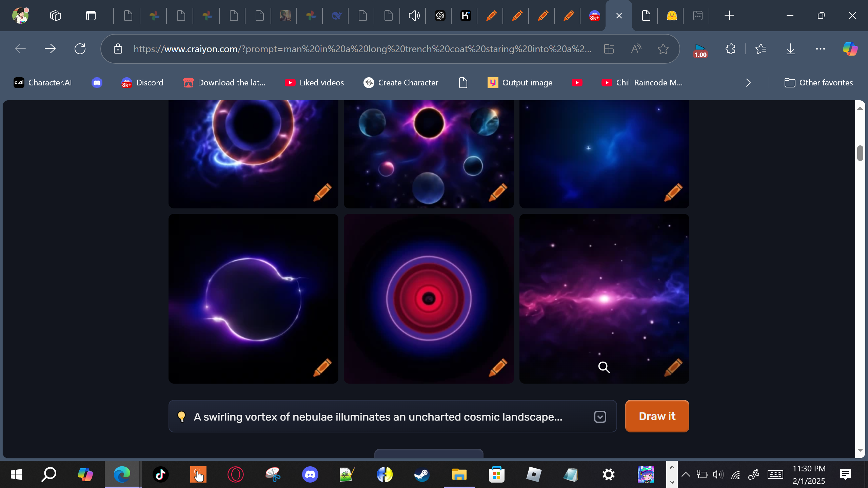Switch to the ChatGPT tab
868x488 pixels.
coord(440,16)
